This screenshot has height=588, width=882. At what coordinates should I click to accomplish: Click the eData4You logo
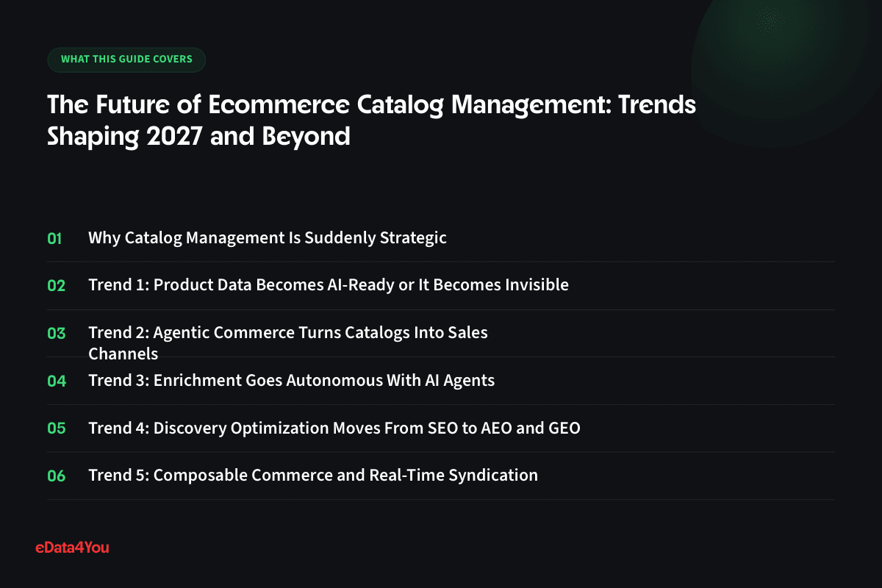(x=72, y=548)
